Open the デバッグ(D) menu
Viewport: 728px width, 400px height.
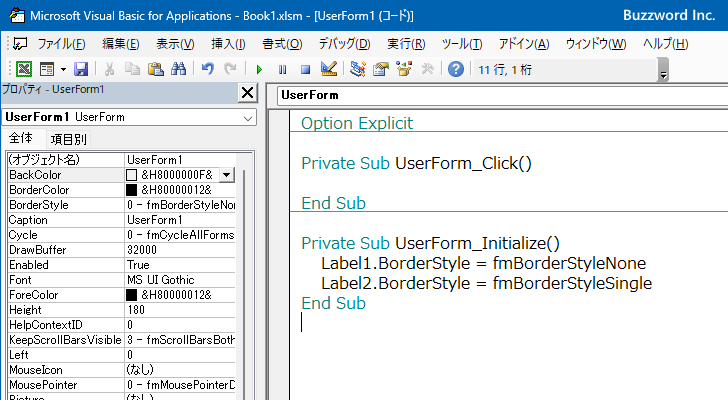(x=344, y=44)
